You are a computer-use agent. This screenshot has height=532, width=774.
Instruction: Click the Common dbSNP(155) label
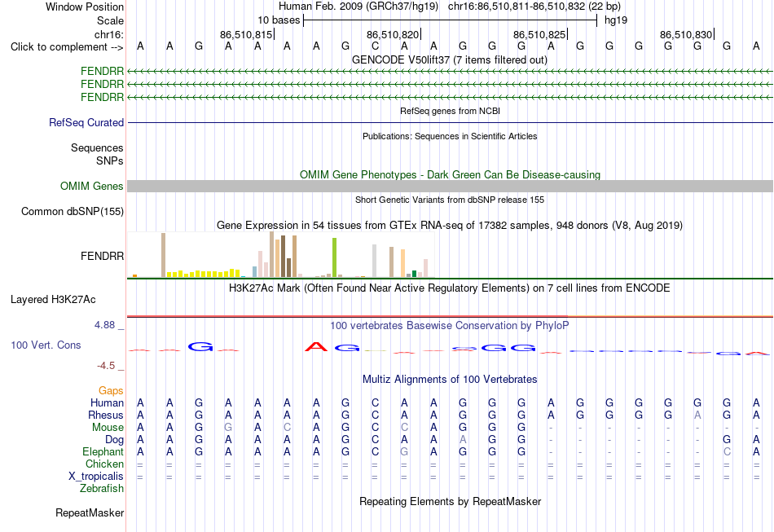coord(72,211)
